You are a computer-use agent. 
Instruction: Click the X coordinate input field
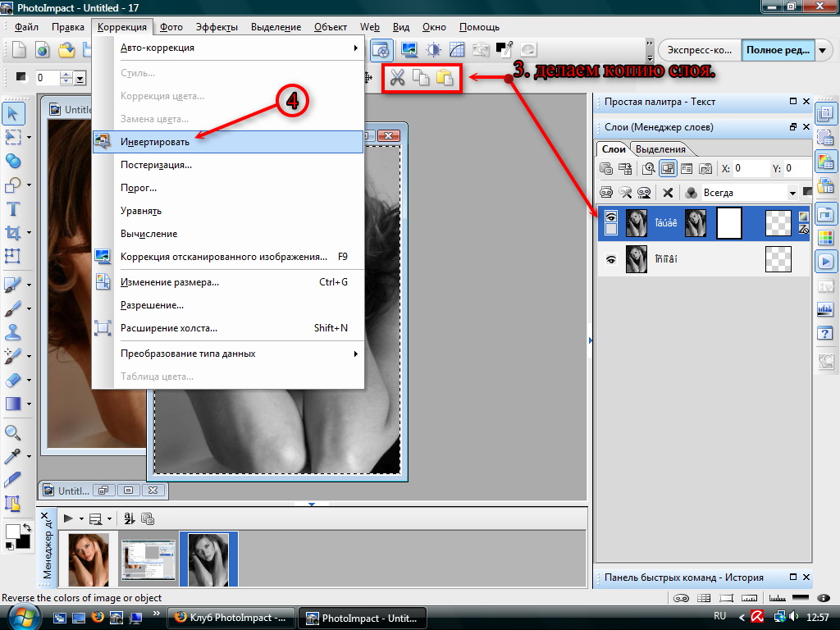[x=750, y=169]
